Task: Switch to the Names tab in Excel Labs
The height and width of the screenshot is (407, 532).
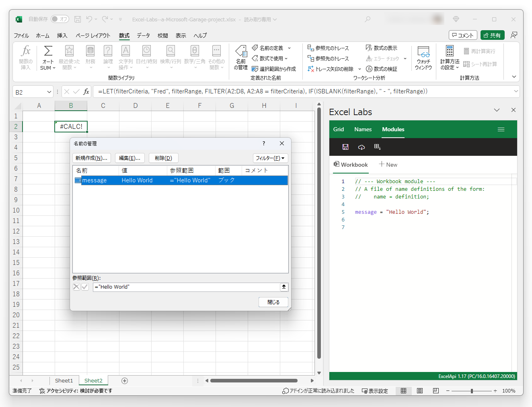Action: pyautogui.click(x=363, y=129)
